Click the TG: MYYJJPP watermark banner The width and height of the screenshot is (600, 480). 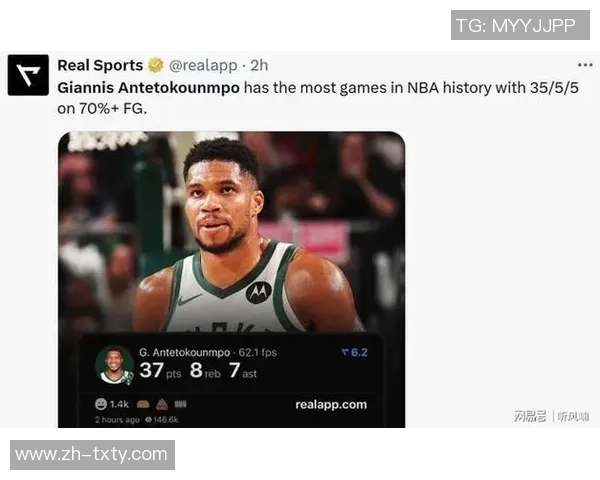(x=520, y=25)
